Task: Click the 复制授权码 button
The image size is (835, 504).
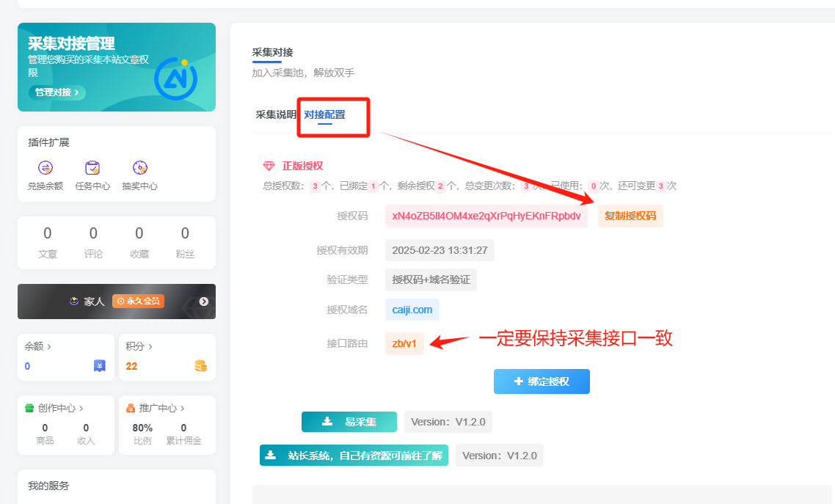Action: pos(630,216)
